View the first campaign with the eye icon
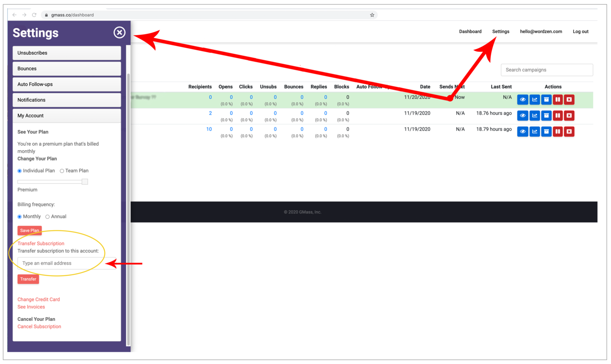Image resolution: width=611 pixels, height=364 pixels. click(x=522, y=99)
